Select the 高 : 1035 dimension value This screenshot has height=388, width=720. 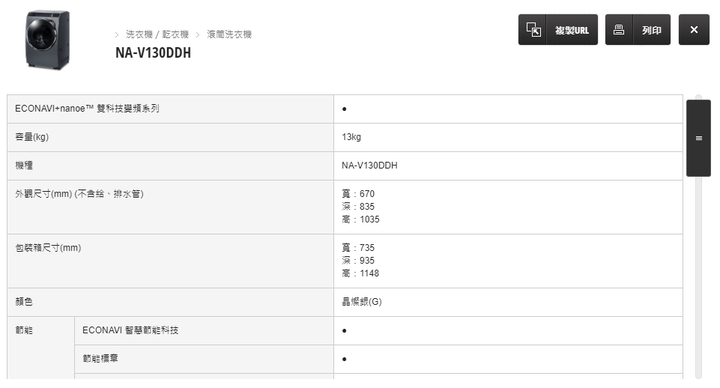pyautogui.click(x=360, y=219)
